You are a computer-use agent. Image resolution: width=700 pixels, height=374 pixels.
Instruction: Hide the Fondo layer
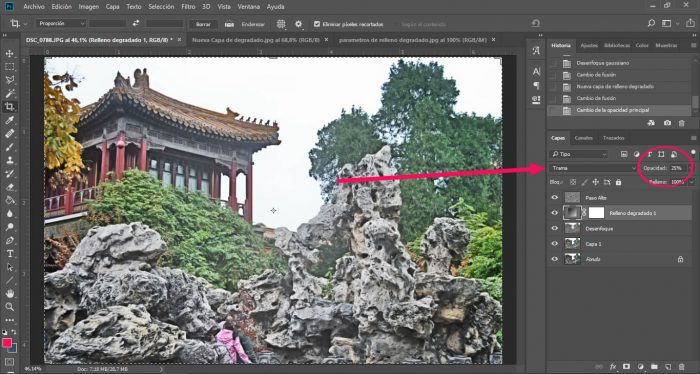[x=554, y=259]
